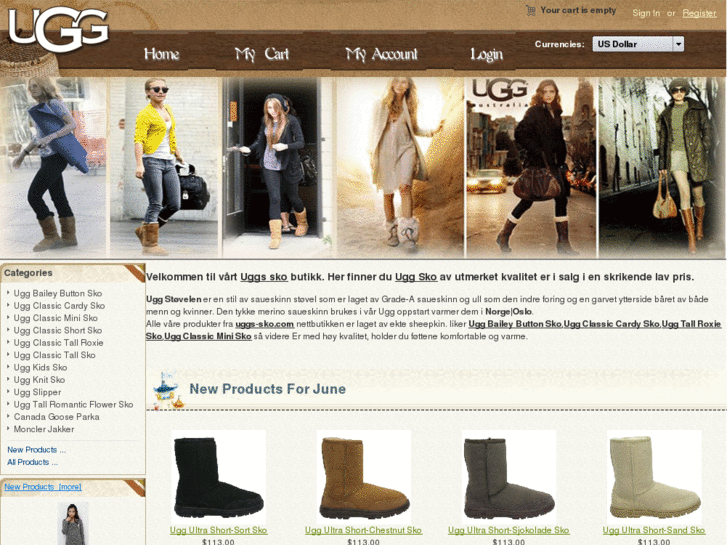Click Login in the navigation bar
The image size is (727, 545).
coord(486,55)
